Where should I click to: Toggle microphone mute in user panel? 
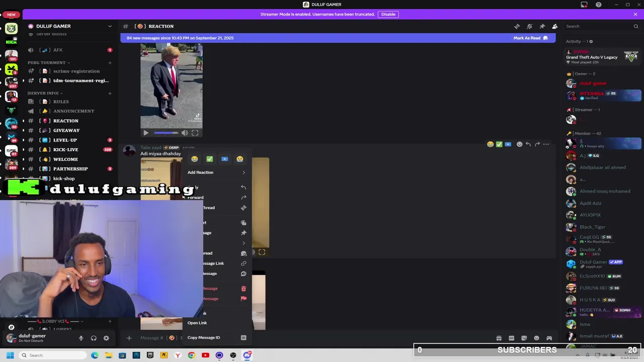(x=81, y=338)
